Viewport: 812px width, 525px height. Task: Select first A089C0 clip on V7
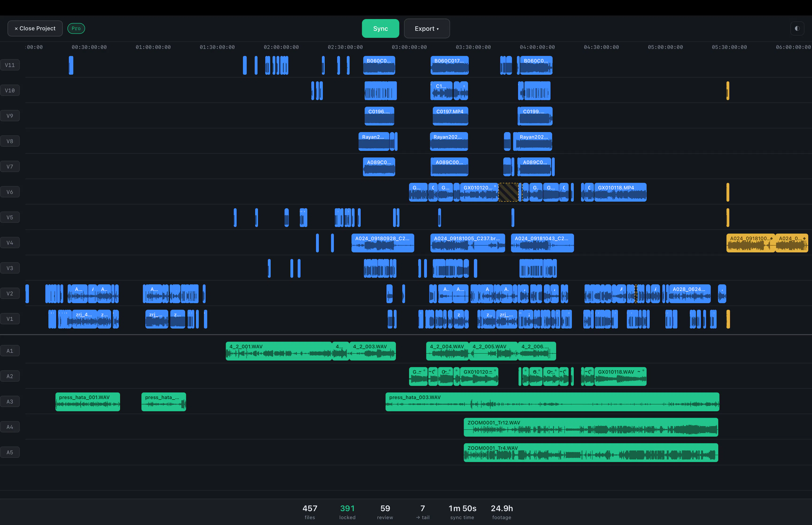coord(379,167)
